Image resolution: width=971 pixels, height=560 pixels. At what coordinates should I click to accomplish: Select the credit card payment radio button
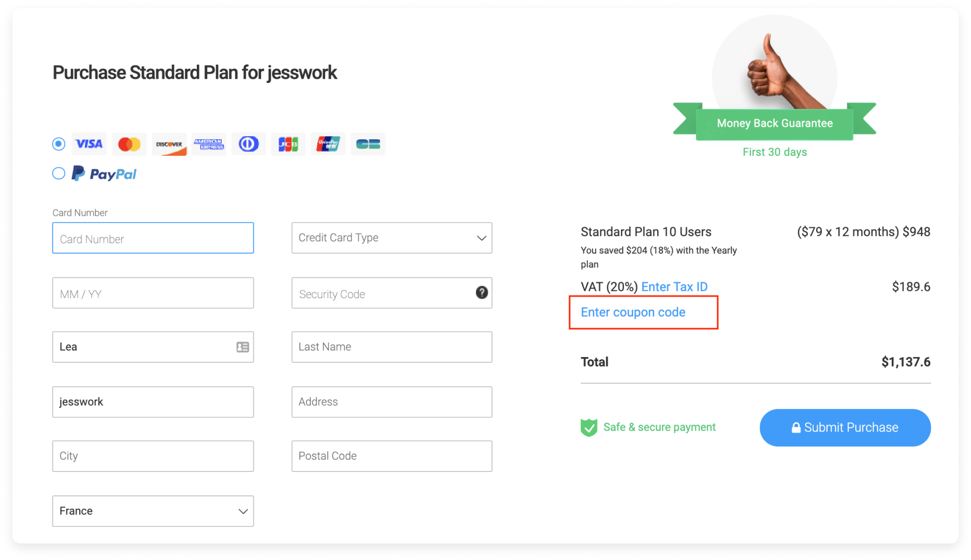(59, 144)
